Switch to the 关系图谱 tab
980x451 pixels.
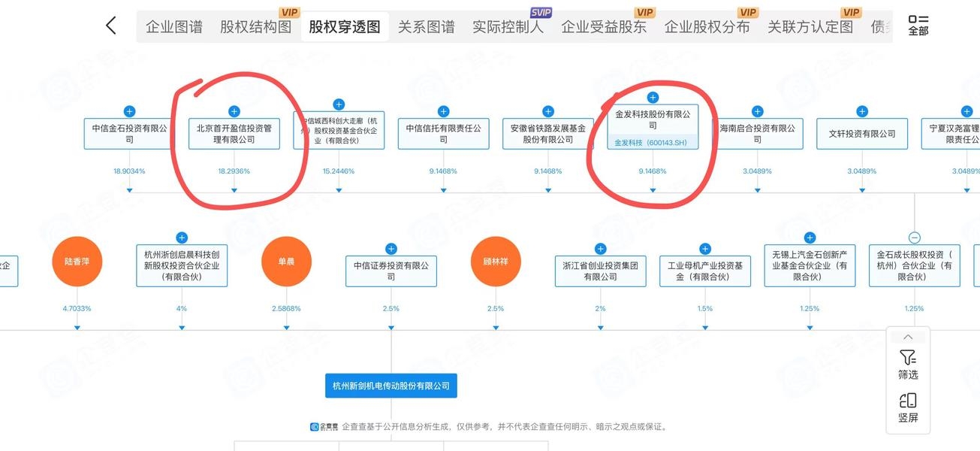pos(427,27)
